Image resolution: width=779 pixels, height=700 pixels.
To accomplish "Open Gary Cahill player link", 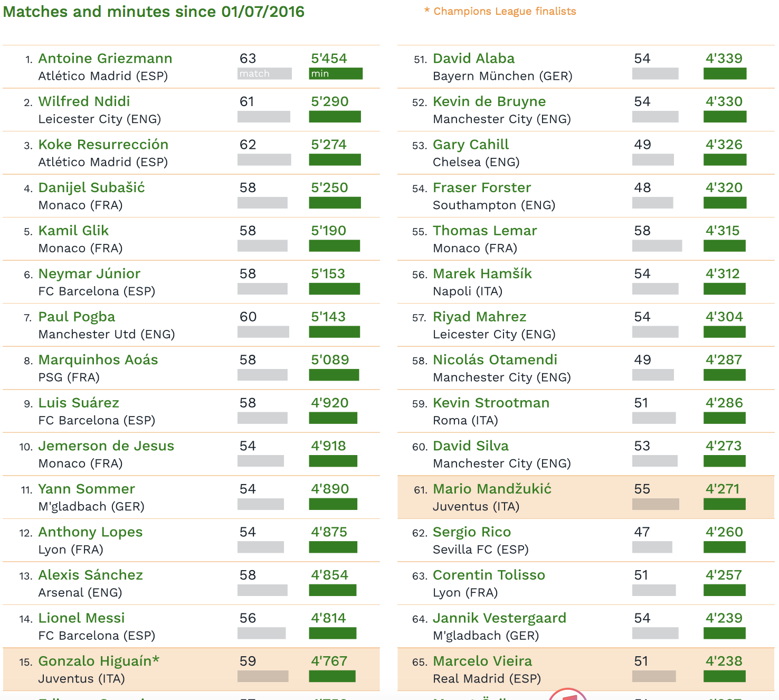I will tap(471, 145).
